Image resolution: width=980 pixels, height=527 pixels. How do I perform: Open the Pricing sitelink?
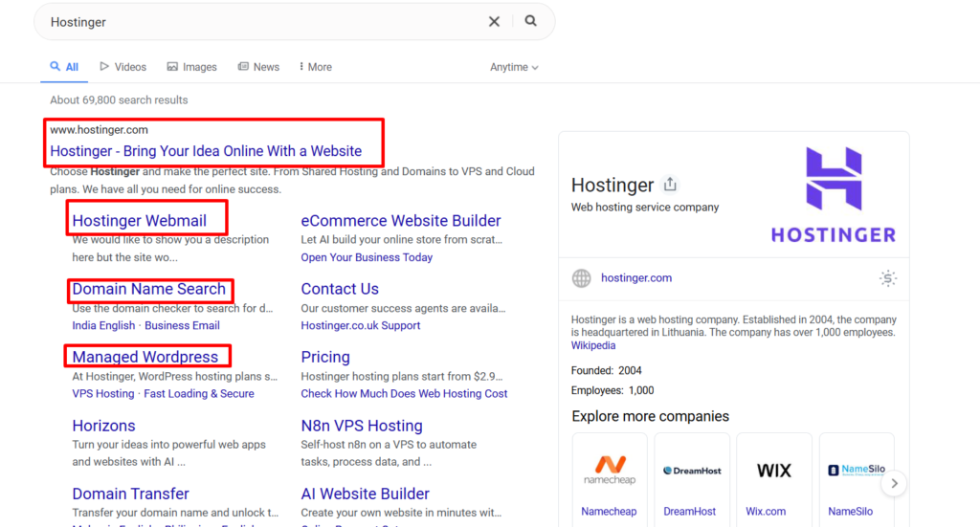(x=325, y=357)
